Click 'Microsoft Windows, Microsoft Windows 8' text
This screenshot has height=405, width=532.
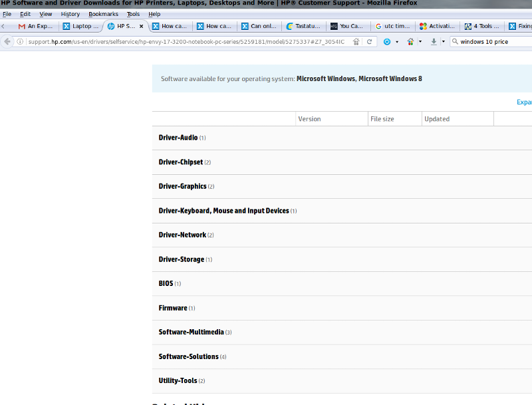click(359, 78)
